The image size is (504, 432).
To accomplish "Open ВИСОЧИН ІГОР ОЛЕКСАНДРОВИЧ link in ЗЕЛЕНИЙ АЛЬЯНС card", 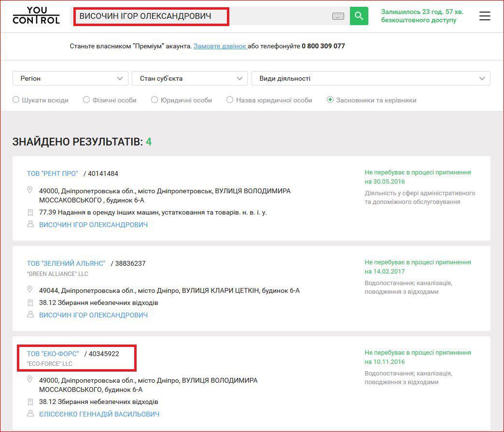I will pos(94,315).
